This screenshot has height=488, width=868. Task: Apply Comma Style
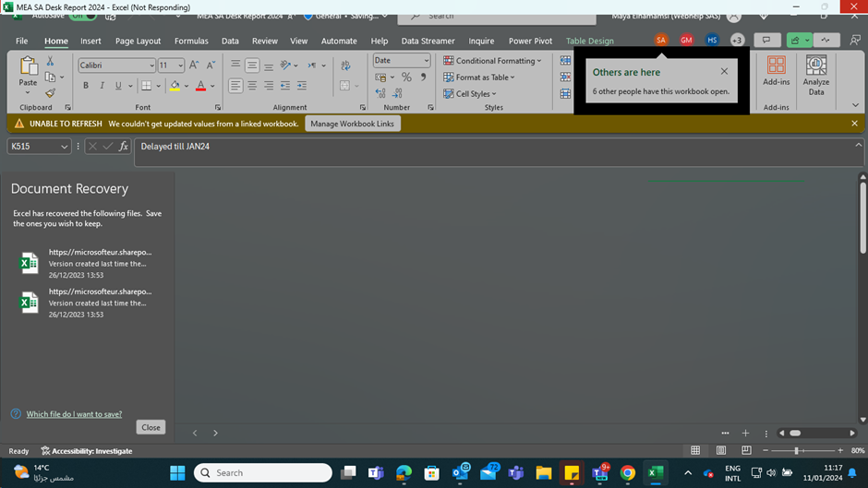point(423,77)
